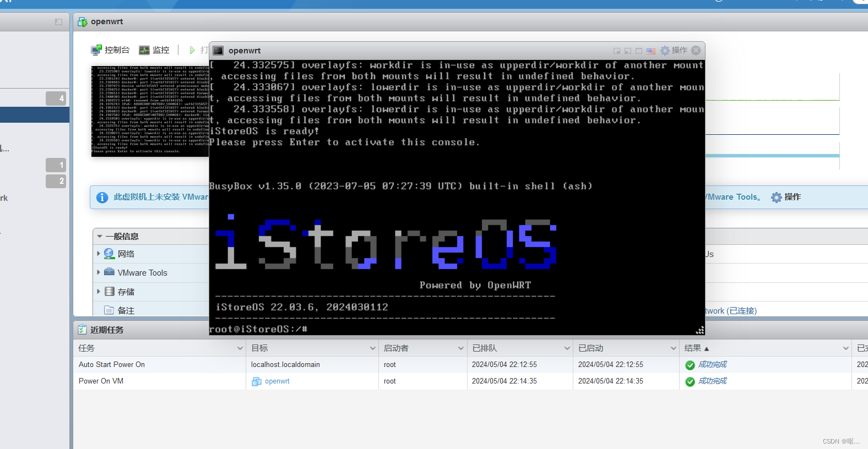Screen dimensions: 868x449
Task: Click the 一般信息 section label
Action: click(122, 237)
